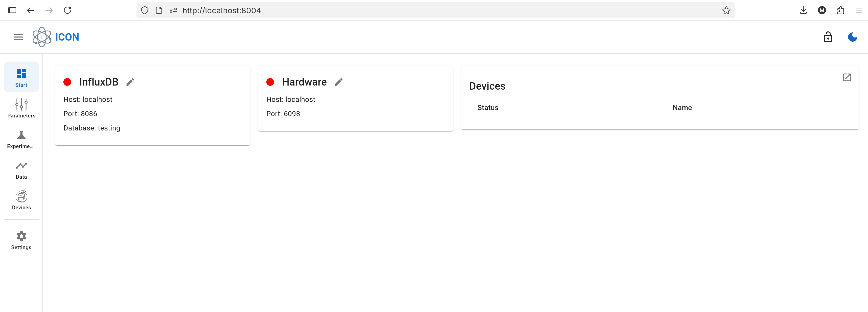This screenshot has height=312, width=868.
Task: Go to Parameters in sidebar
Action: pos(21,108)
